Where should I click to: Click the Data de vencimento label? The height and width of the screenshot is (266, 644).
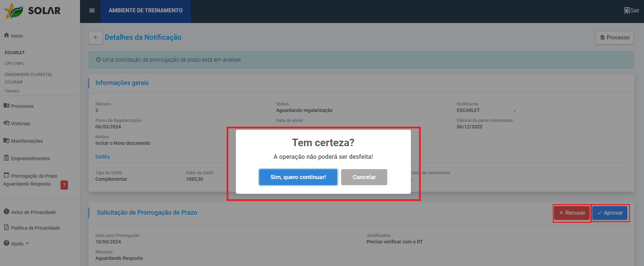pos(431,173)
